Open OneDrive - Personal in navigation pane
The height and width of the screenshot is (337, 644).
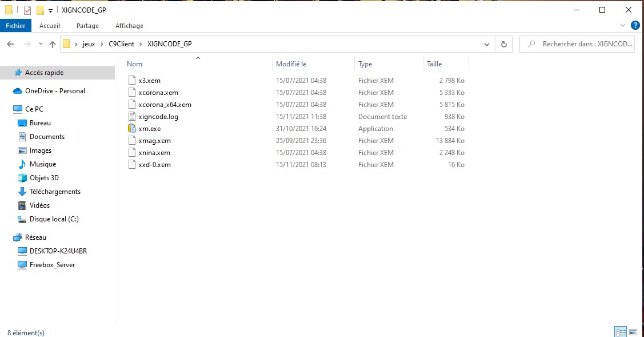(x=55, y=91)
